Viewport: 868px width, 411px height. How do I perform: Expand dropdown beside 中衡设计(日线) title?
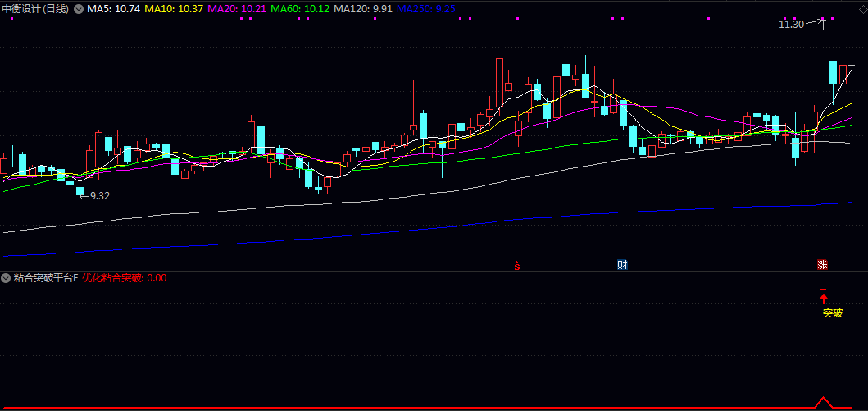click(79, 9)
